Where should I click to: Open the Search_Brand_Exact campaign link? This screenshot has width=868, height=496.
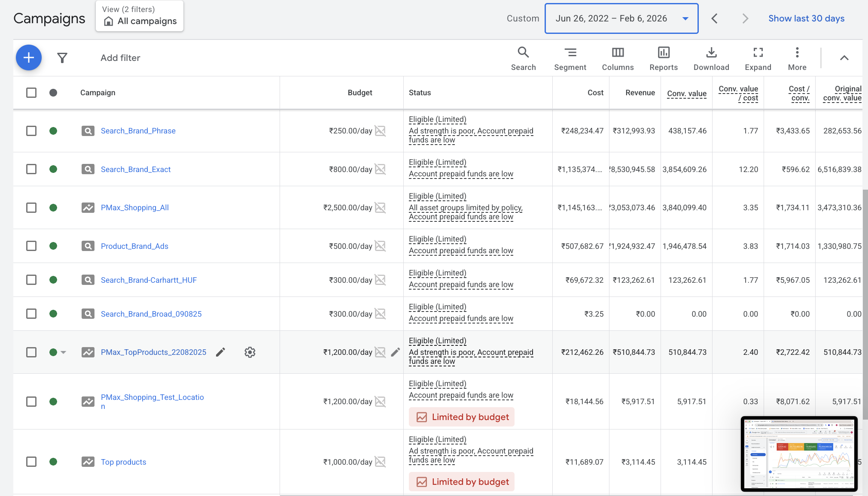(136, 169)
